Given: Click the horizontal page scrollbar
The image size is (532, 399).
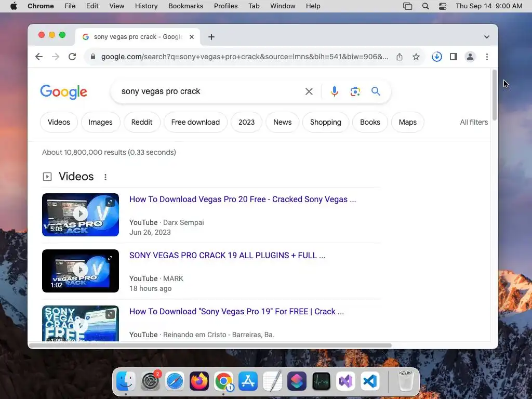Looking at the screenshot, I should [210, 345].
